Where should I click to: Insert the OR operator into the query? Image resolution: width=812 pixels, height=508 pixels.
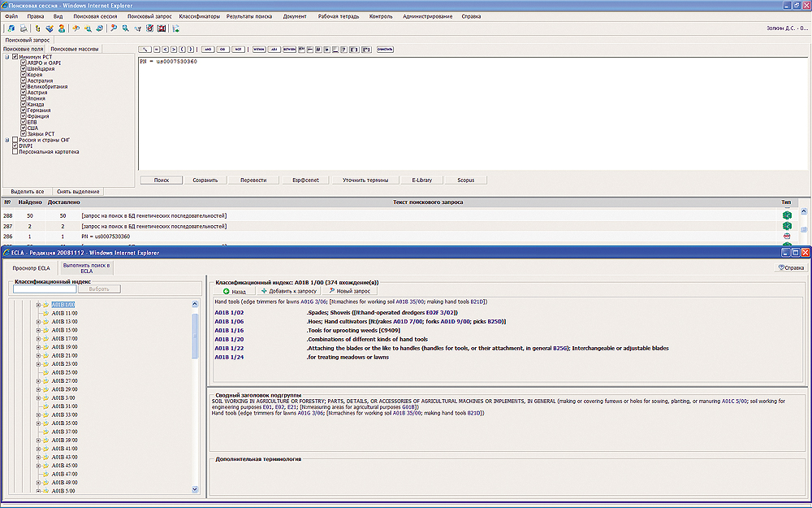pos(223,49)
